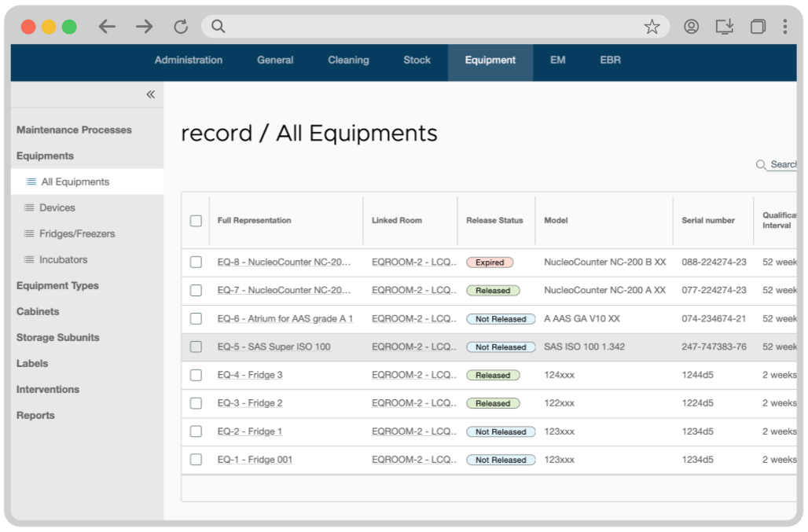Switch to the Cleaning tab

pyautogui.click(x=348, y=61)
